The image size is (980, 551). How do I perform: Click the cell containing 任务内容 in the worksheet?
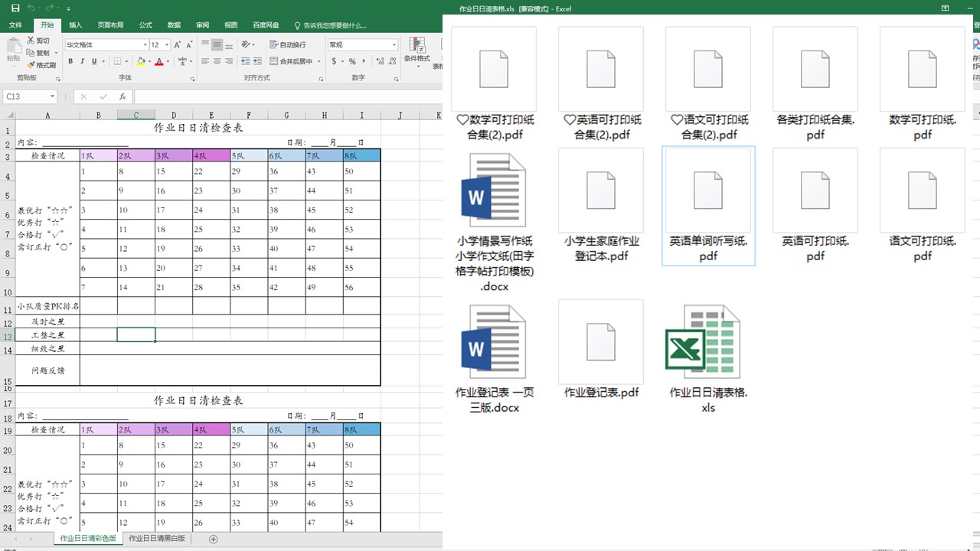27,142
